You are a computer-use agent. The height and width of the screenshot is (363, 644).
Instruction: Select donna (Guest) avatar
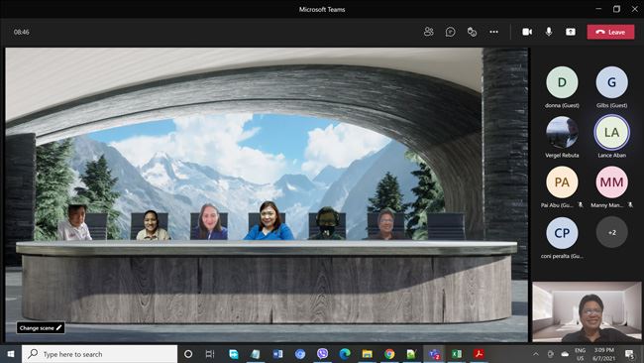562,82
